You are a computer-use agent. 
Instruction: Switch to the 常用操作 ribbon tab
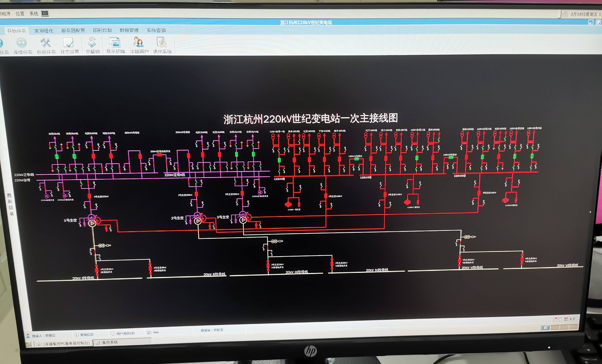tap(44, 31)
